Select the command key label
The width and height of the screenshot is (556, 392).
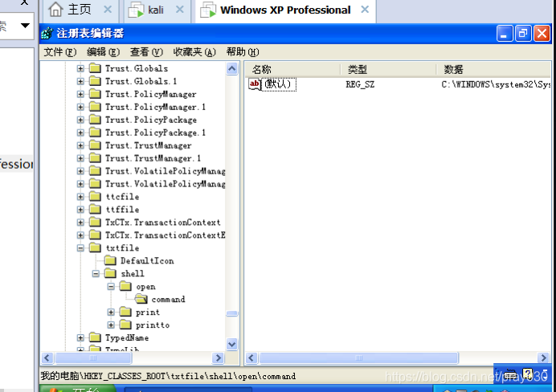click(169, 300)
